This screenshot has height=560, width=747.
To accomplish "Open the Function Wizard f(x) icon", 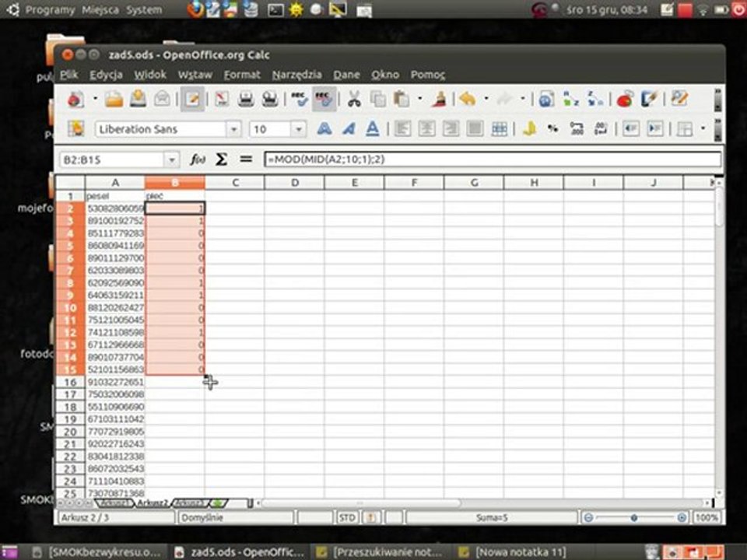I will pyautogui.click(x=198, y=159).
